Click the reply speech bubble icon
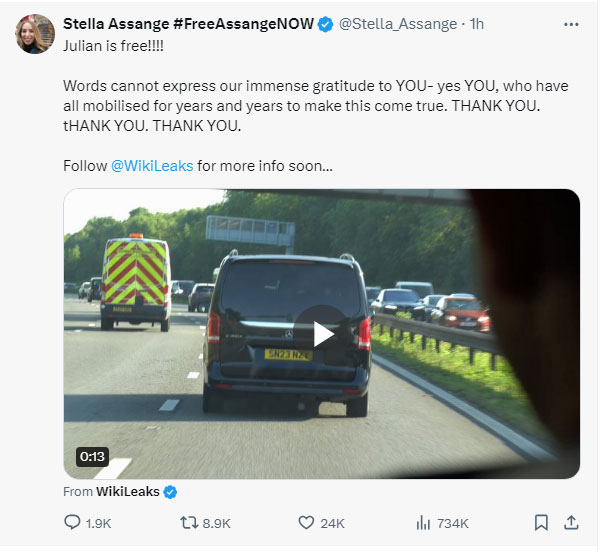 (72, 522)
